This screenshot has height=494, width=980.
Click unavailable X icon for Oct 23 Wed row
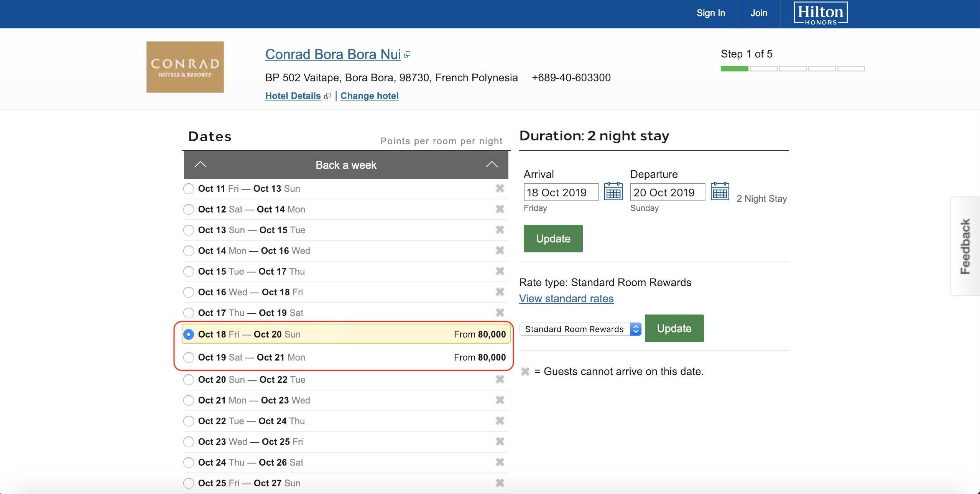500,441
